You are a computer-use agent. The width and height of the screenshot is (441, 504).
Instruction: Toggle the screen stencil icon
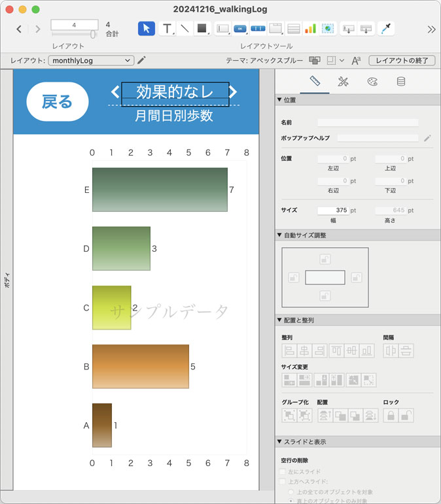331,60
